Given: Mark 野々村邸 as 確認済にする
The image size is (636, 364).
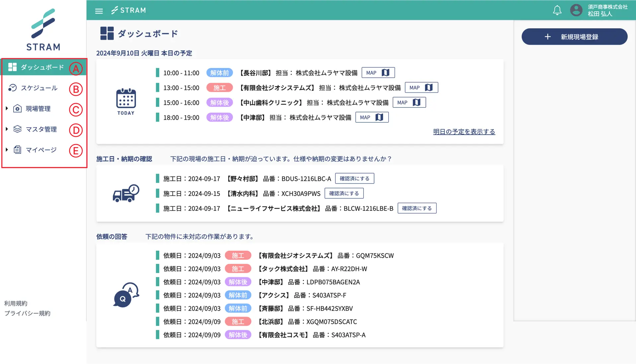Looking at the screenshot, I should pos(354,178).
